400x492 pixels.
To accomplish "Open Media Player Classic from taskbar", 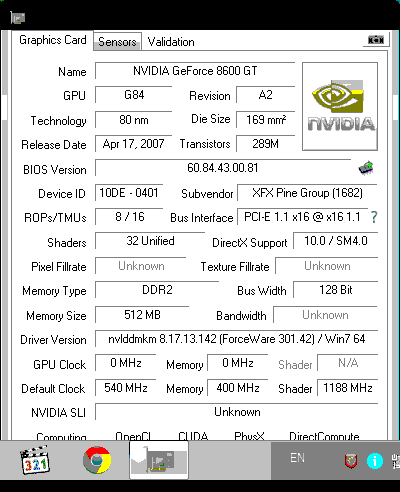I will click(x=35, y=460).
